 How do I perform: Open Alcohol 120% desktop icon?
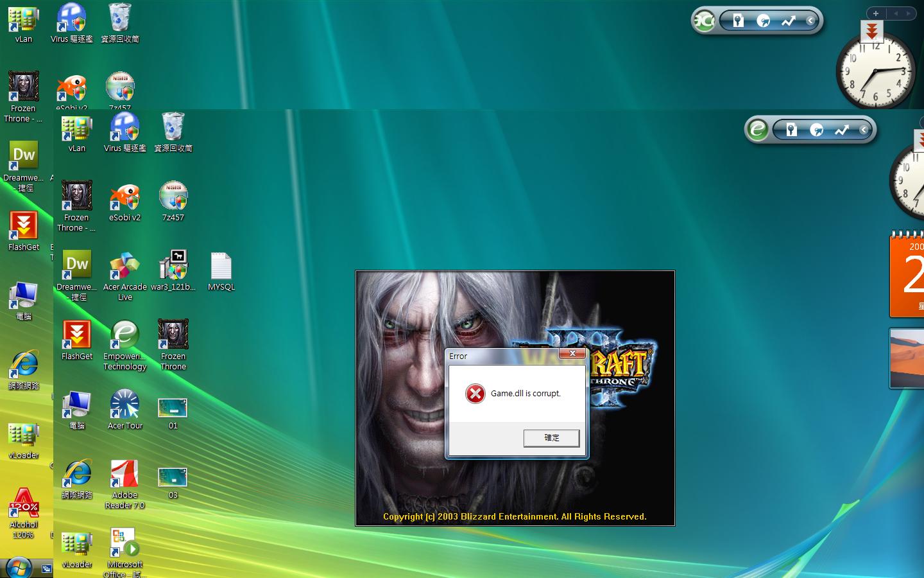coord(24,504)
